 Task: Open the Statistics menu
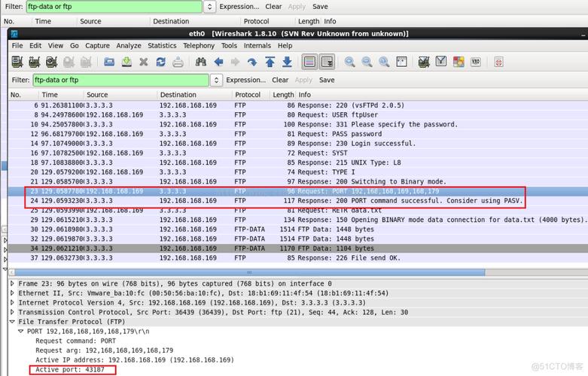click(x=162, y=46)
